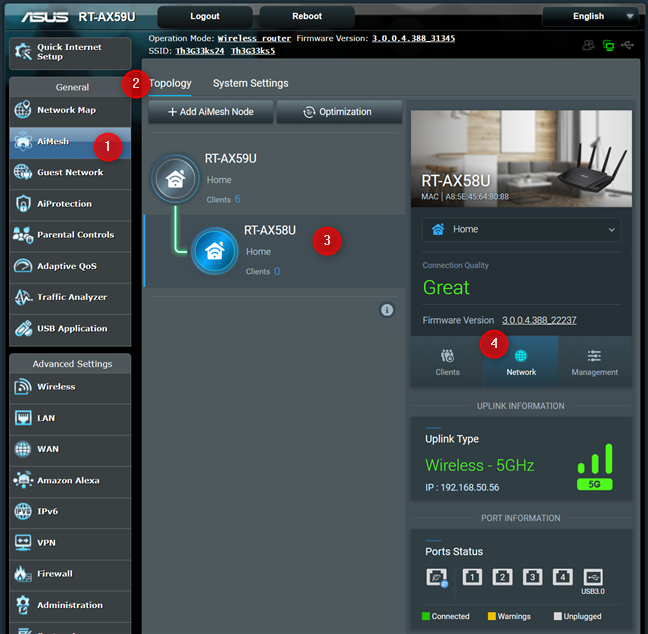The height and width of the screenshot is (634, 648).
Task: Click the USB Application icon
Action: (23, 329)
